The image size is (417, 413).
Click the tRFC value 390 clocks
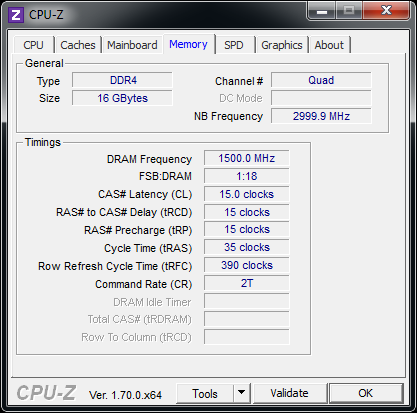[x=247, y=265]
